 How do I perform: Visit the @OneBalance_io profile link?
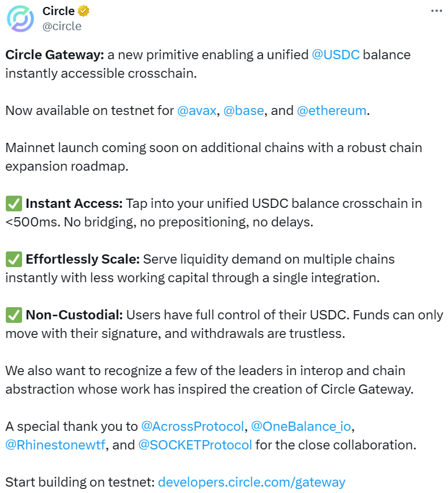tap(301, 426)
